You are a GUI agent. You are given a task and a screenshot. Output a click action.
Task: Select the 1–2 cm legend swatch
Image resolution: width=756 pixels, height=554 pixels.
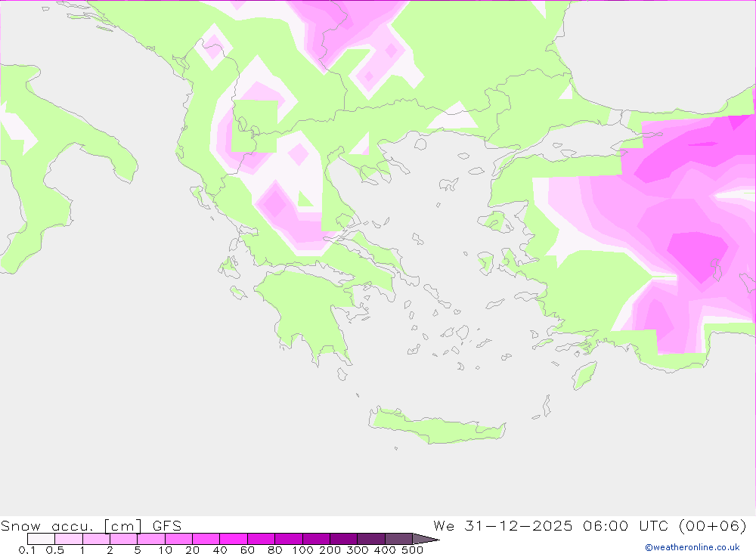pyautogui.click(x=97, y=539)
